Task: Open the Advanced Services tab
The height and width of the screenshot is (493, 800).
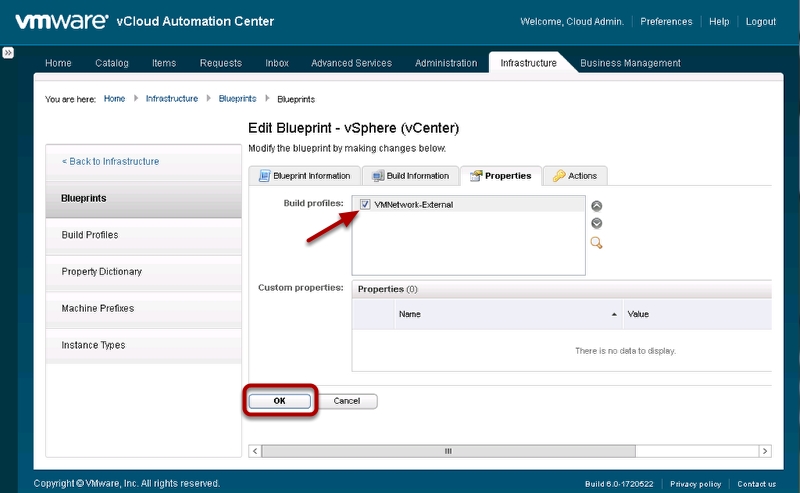Action: click(x=352, y=63)
